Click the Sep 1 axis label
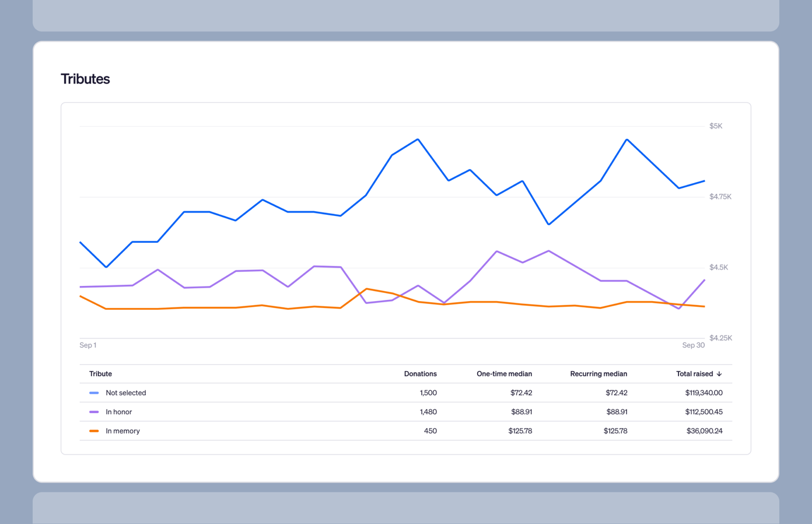 88,345
